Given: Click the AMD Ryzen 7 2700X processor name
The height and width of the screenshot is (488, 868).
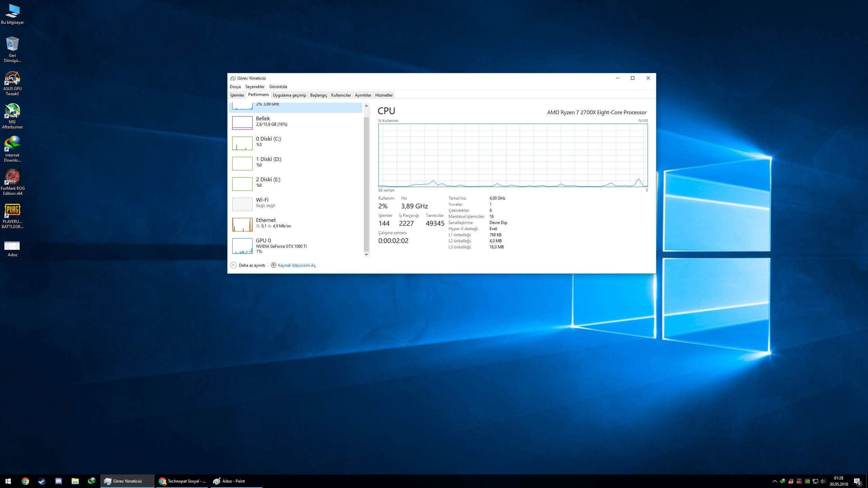Looking at the screenshot, I should (x=597, y=112).
